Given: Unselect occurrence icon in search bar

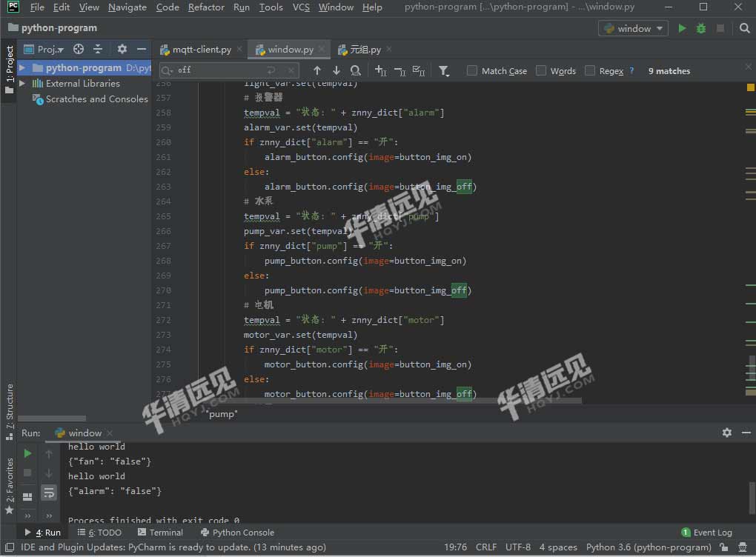Looking at the screenshot, I should [x=399, y=71].
